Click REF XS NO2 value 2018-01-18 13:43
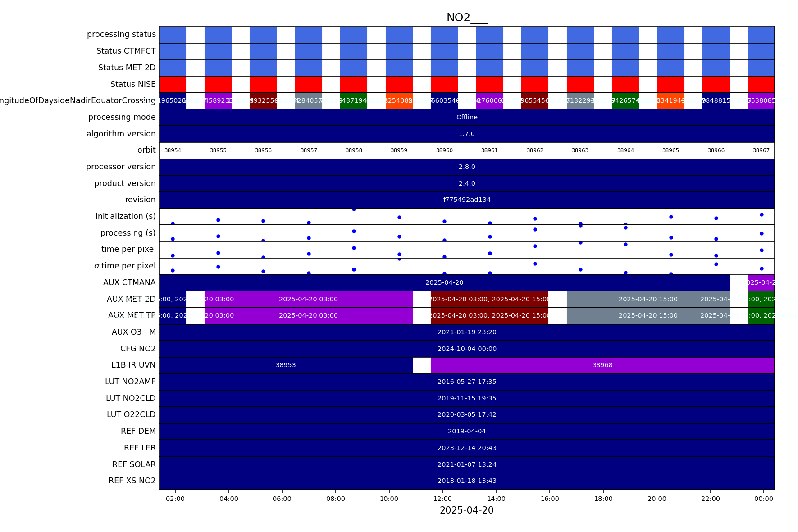Viewport: 798px width, 532px height. click(x=466, y=481)
